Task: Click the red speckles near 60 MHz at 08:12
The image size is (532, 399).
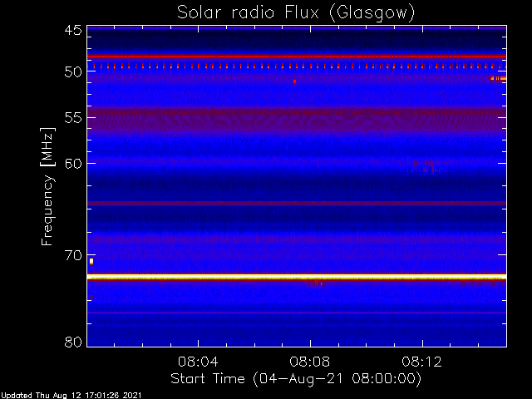Action: point(424,166)
